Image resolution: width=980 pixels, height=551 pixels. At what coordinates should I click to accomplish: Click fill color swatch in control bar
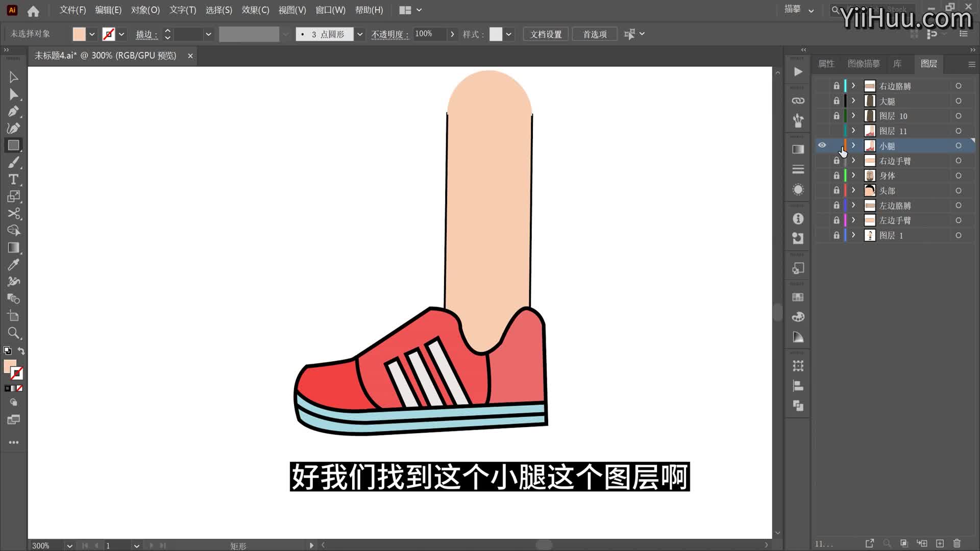click(x=79, y=34)
